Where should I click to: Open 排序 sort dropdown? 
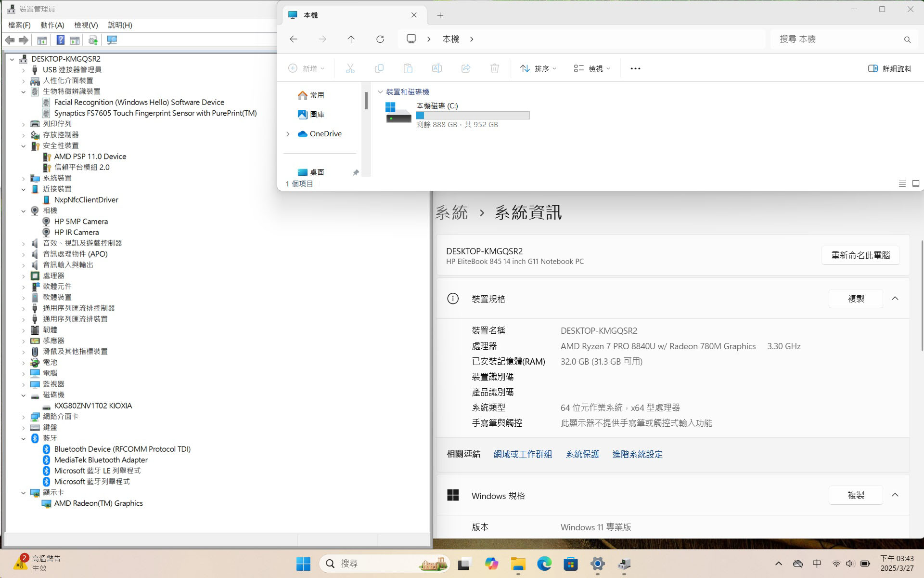coord(538,68)
